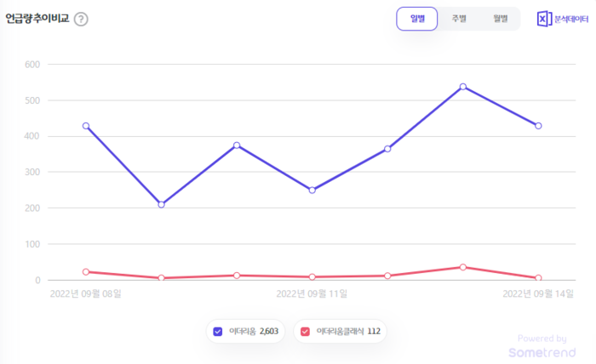Viewport: 596px width, 364px height.
Task: Click the highest purple data point near 540
Action: coord(462,87)
